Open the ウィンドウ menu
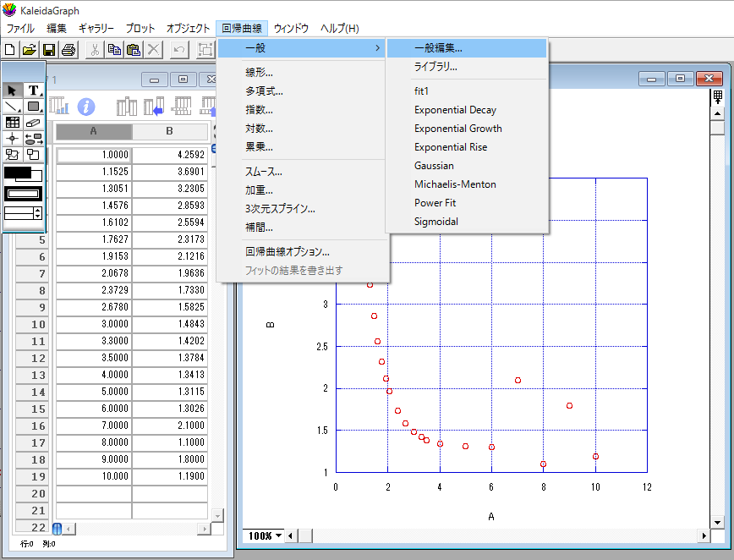 point(291,29)
